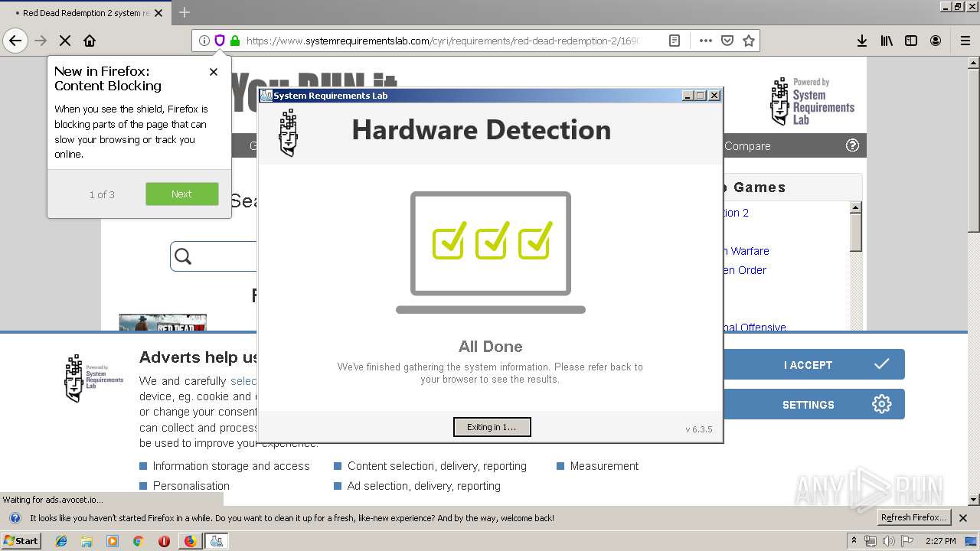Click the page vertical scrollbar down arrow
Viewport: 980px width, 551px height.
[x=974, y=500]
